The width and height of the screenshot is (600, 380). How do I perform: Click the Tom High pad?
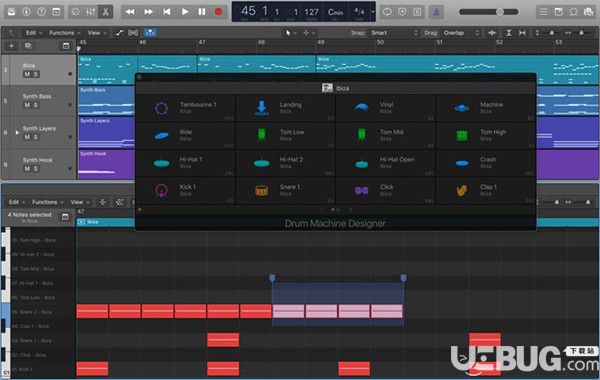click(x=486, y=135)
